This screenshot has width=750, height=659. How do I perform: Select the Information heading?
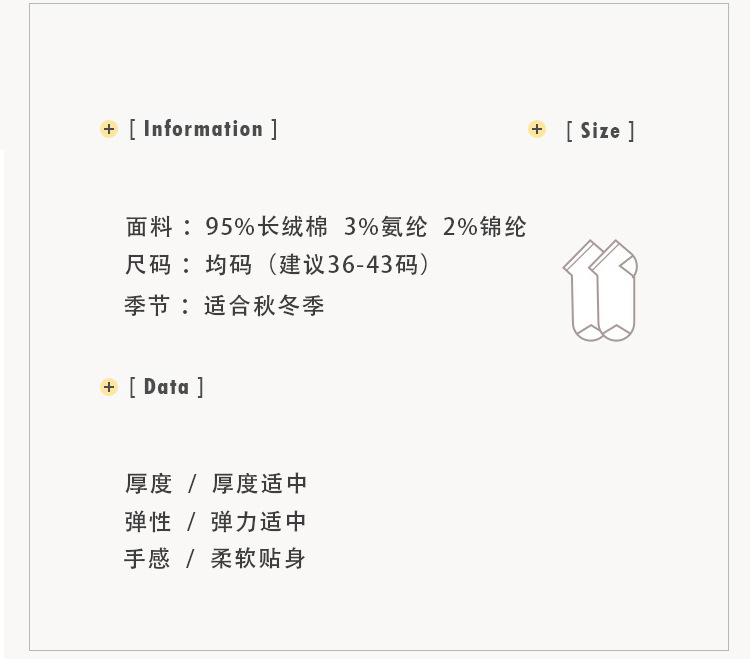(203, 129)
